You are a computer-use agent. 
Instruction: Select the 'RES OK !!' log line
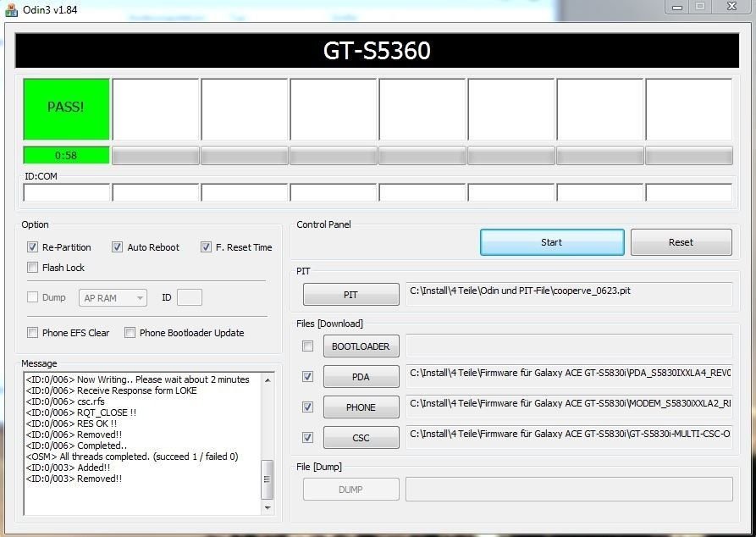pos(71,424)
